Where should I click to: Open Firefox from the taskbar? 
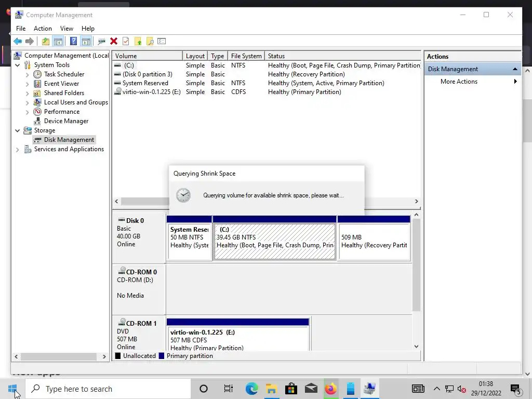click(x=330, y=389)
